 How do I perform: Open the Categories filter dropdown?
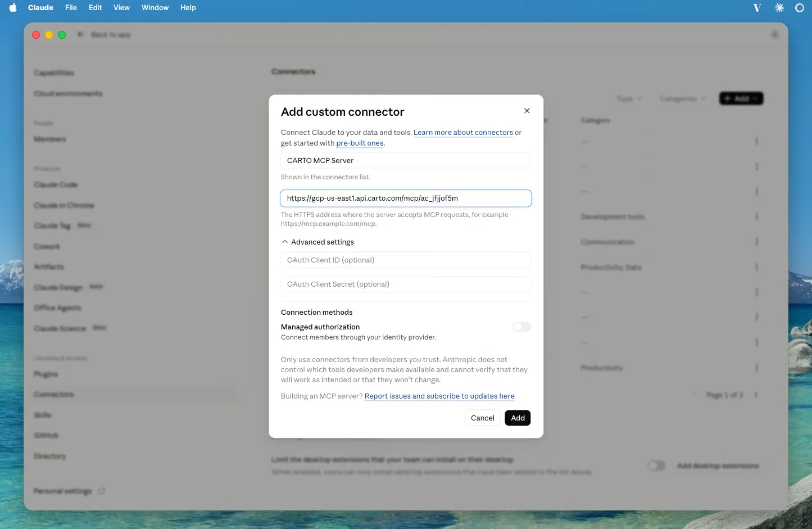click(683, 99)
